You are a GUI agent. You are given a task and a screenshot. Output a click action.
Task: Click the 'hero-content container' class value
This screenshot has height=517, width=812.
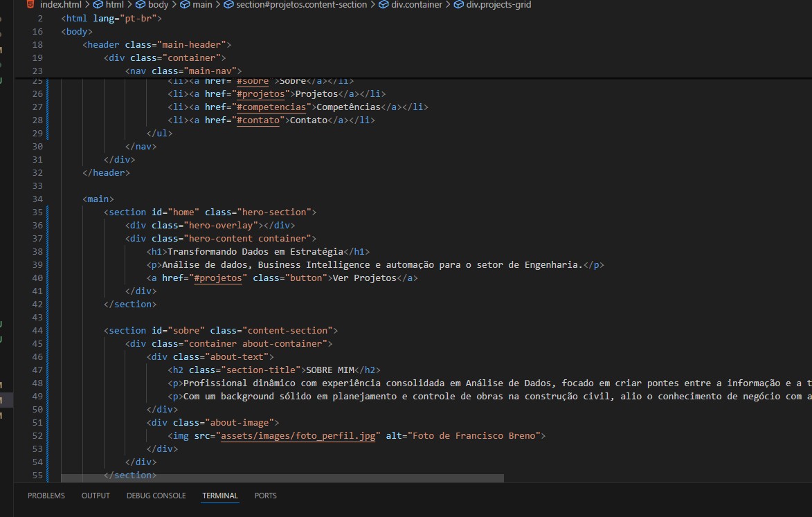click(248, 239)
